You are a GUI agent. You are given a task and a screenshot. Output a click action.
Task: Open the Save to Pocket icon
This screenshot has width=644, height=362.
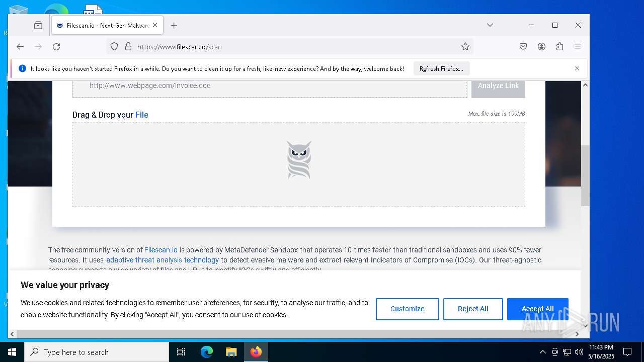pyautogui.click(x=523, y=47)
